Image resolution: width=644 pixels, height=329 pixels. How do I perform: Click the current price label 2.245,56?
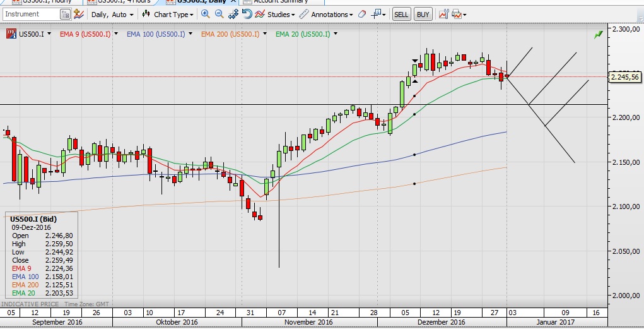pyautogui.click(x=624, y=77)
